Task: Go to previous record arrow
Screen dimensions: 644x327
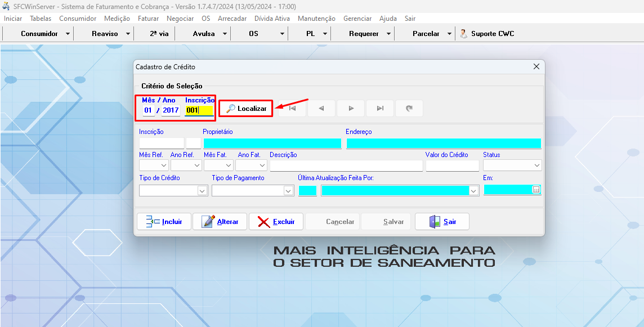Action: coord(321,108)
